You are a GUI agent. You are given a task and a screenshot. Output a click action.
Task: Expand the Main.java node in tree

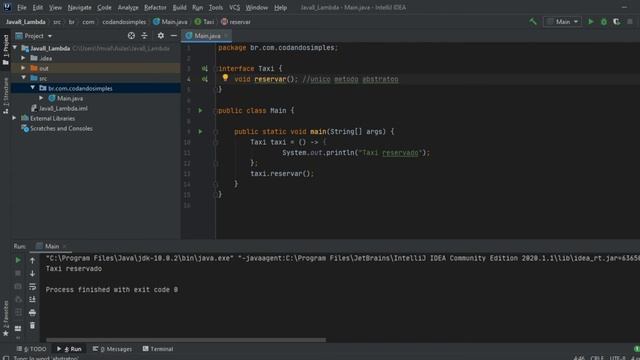[41, 98]
